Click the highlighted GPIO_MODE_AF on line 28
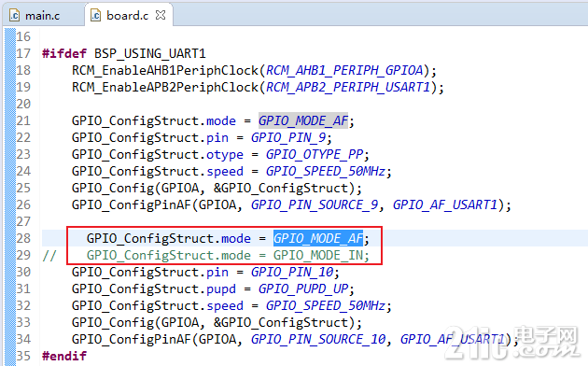Viewport: 588px width, 366px height. (318, 238)
